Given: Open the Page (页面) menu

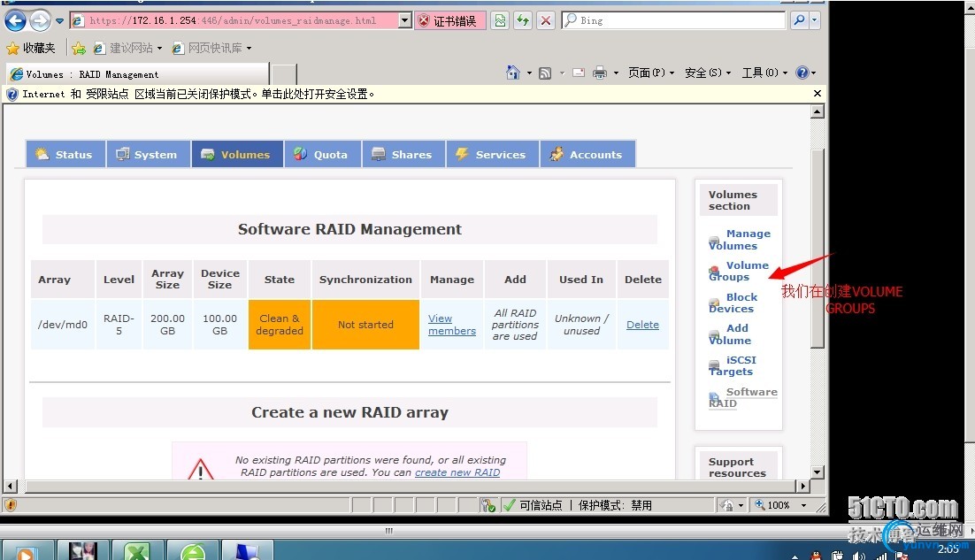Looking at the screenshot, I should [650, 73].
